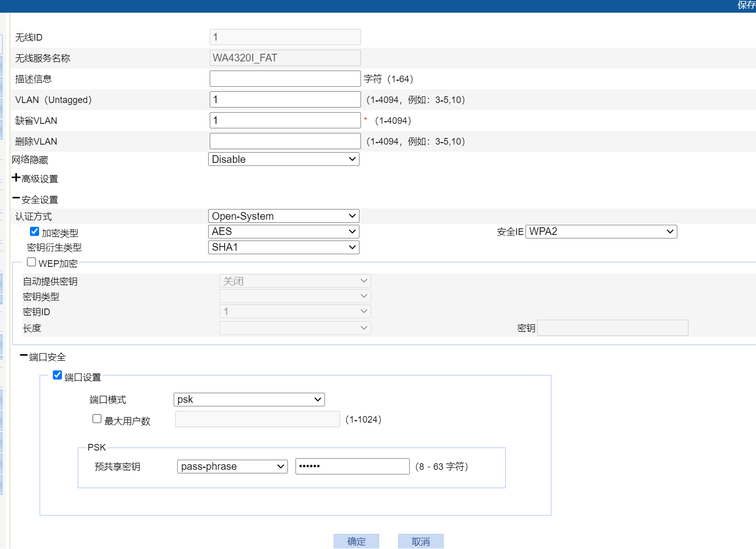Open the 安全IE WPA2 dropdown
Viewport: 756px width, 549px height.
(x=601, y=231)
